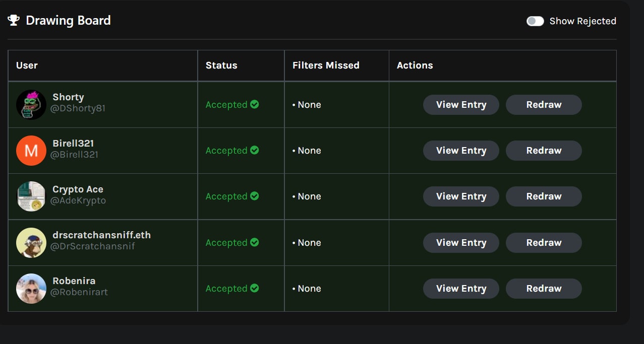644x344 pixels.
Task: Click drscratchansniff.eth's ape avatar
Action: click(31, 243)
